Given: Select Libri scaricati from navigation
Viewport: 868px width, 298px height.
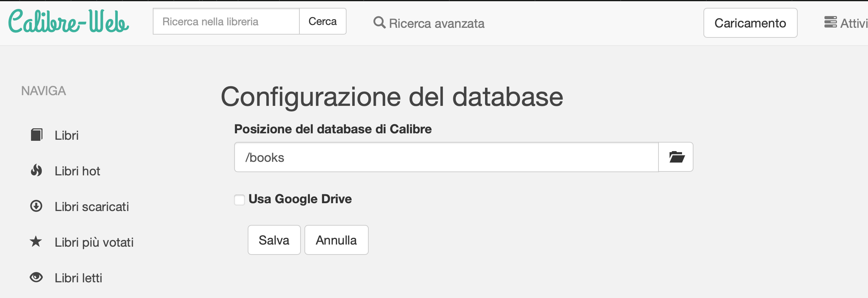Looking at the screenshot, I should pos(92,207).
